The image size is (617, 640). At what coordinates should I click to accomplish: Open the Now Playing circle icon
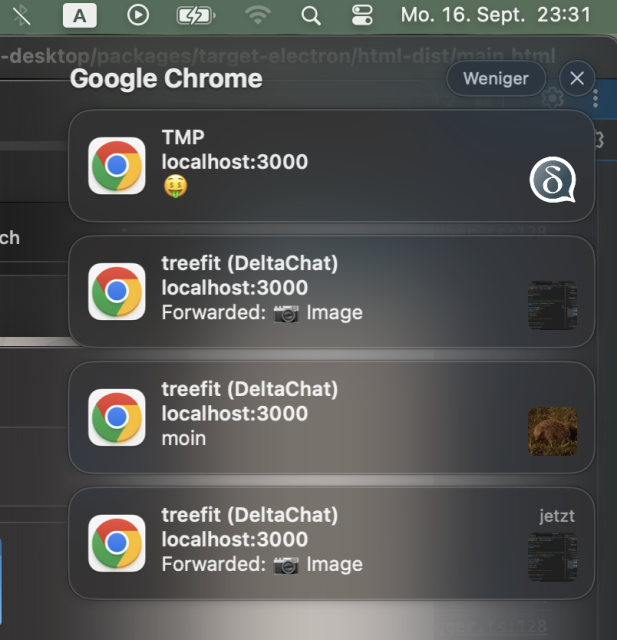139,15
